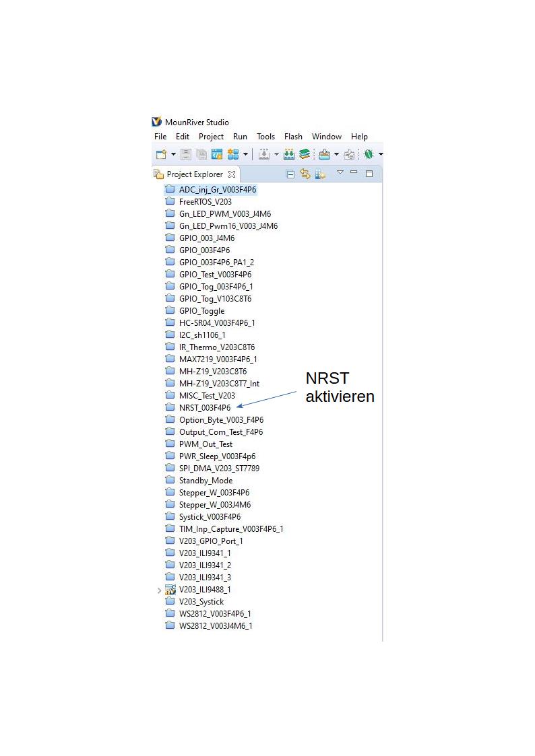Select the Standby_Mode project
This screenshot has width=535, height=756.
(x=206, y=481)
